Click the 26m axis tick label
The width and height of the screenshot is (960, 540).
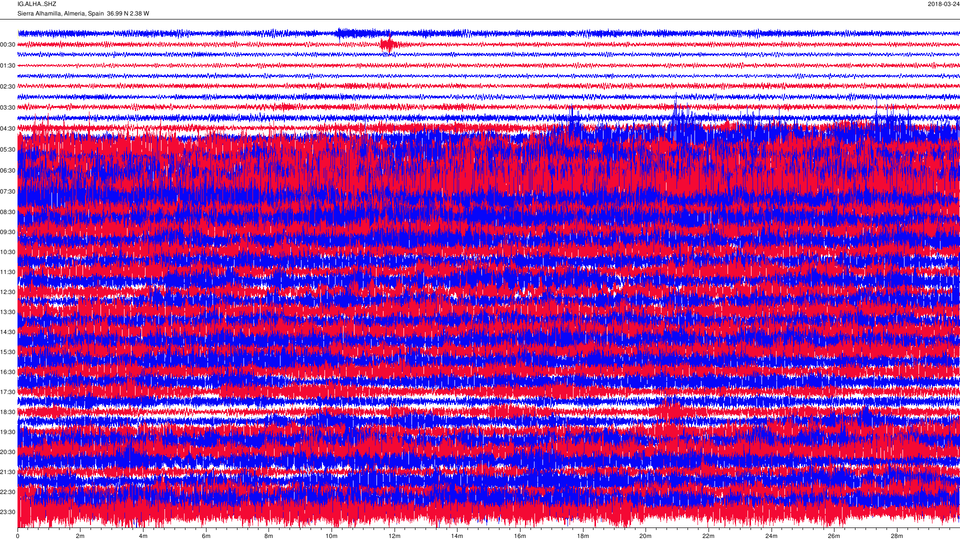pyautogui.click(x=833, y=536)
